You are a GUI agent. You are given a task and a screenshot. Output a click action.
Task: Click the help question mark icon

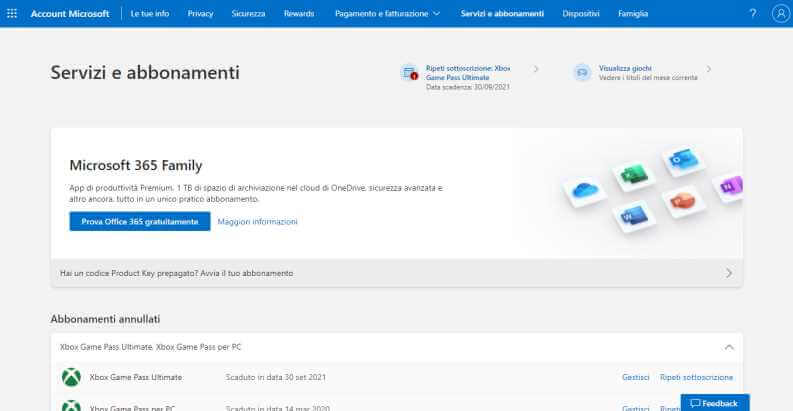(x=753, y=13)
